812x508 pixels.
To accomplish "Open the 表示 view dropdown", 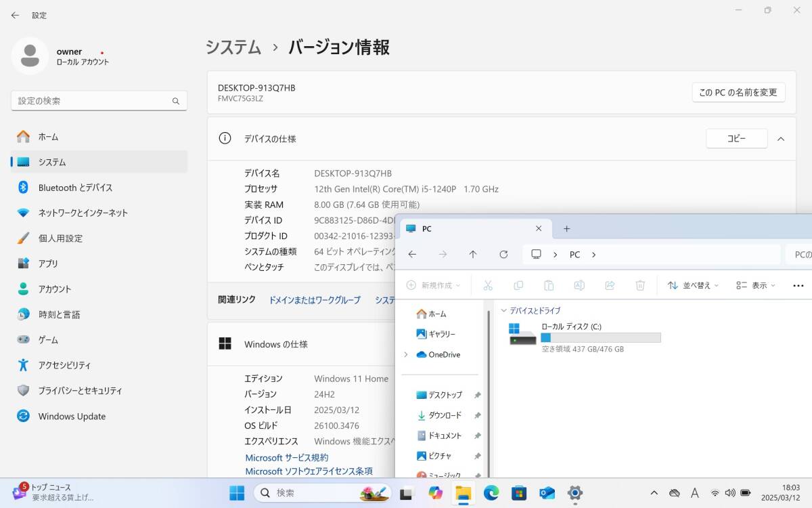I will click(756, 286).
